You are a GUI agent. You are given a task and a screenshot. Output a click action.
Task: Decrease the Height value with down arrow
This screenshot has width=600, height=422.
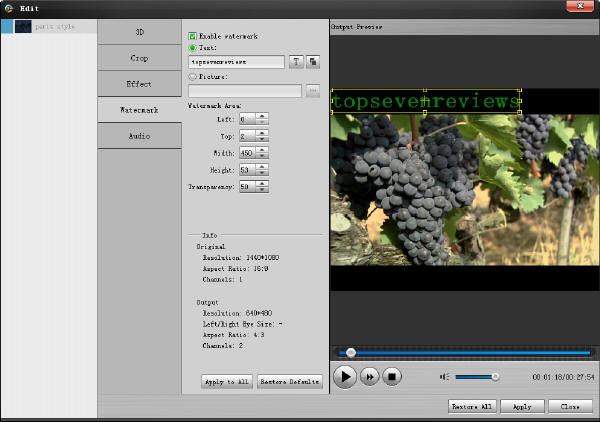point(262,173)
